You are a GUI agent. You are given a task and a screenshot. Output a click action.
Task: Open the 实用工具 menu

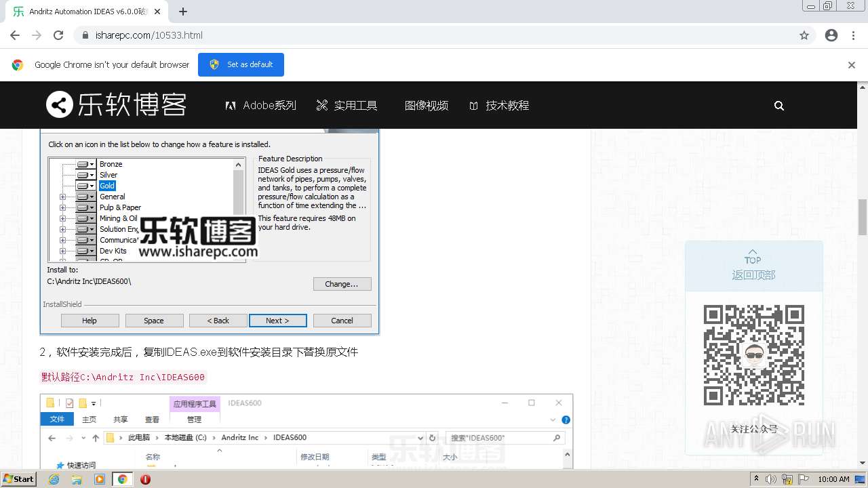pos(347,105)
